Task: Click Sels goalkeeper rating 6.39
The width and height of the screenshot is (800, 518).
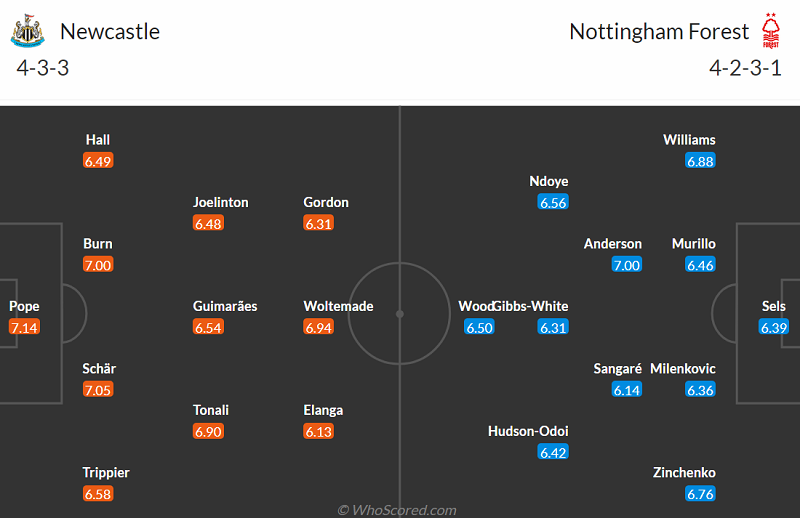Action: pos(774,327)
